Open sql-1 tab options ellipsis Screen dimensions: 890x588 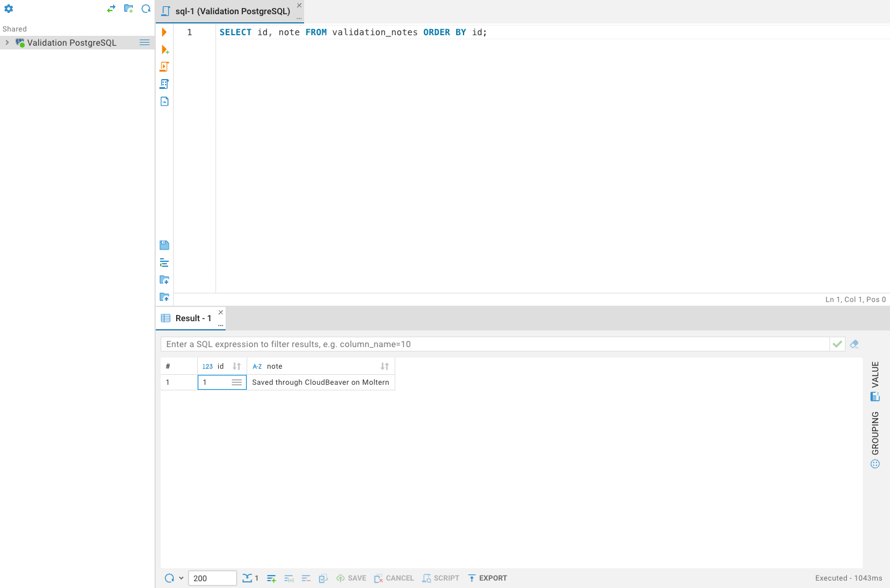pos(299,18)
